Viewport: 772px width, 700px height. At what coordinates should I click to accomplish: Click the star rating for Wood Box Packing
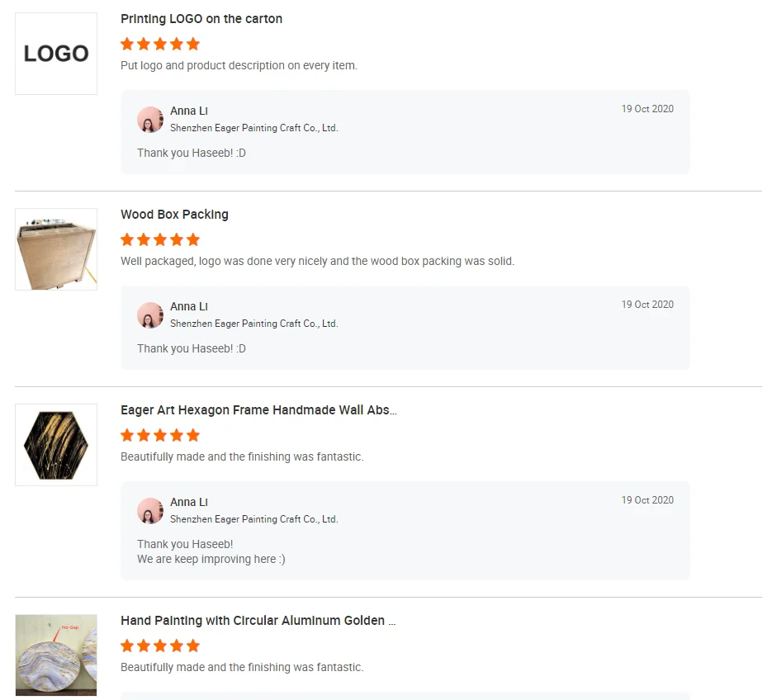tap(160, 239)
